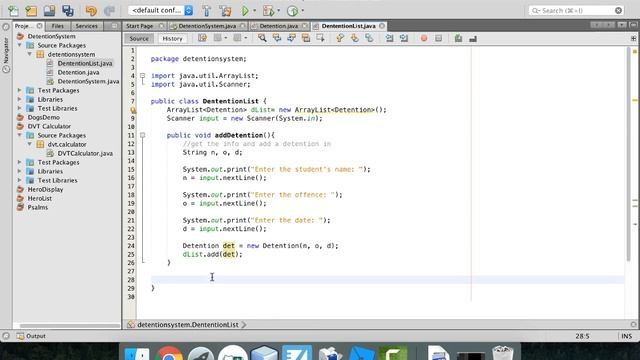Click the Comment icon in editor toolbar
The height and width of the screenshot is (360, 640).
458,38
